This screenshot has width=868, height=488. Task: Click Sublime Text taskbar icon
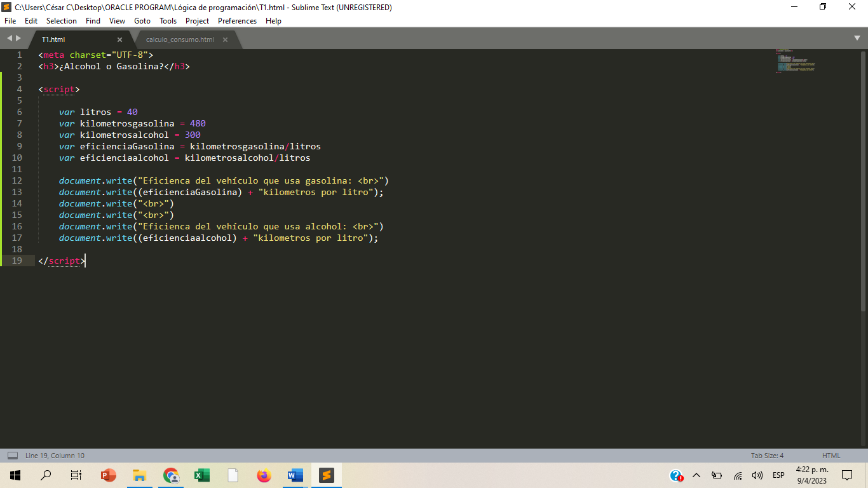(327, 475)
